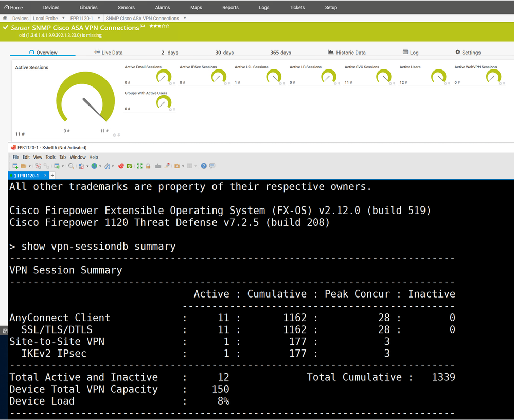The width and height of the screenshot is (514, 420).
Task: Open the File menu in Xshell
Action: point(16,157)
